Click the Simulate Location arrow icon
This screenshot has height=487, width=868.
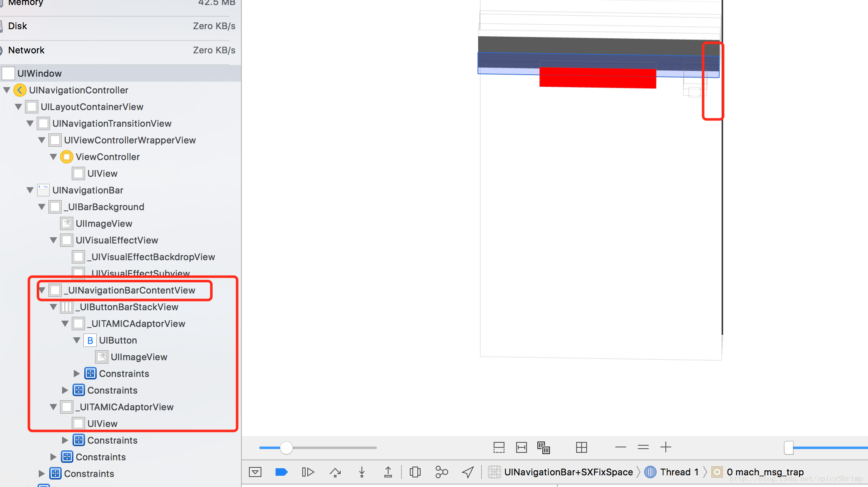tap(468, 472)
